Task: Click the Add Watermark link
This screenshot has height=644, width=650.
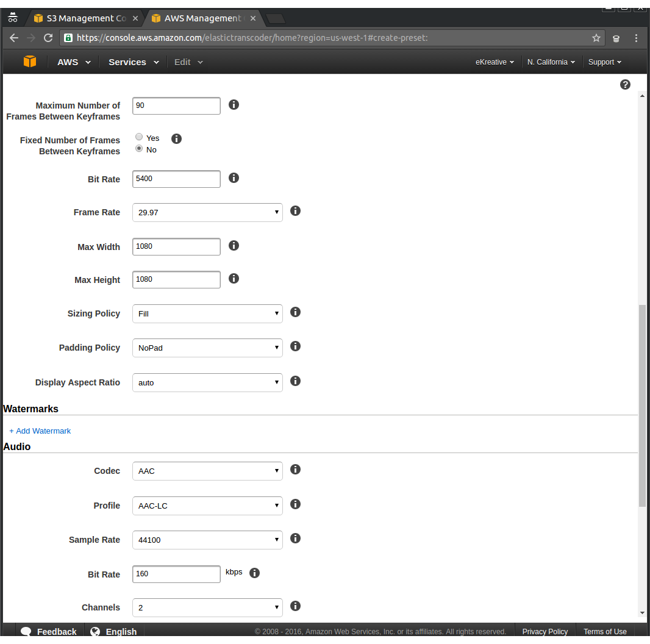Action: pos(40,431)
